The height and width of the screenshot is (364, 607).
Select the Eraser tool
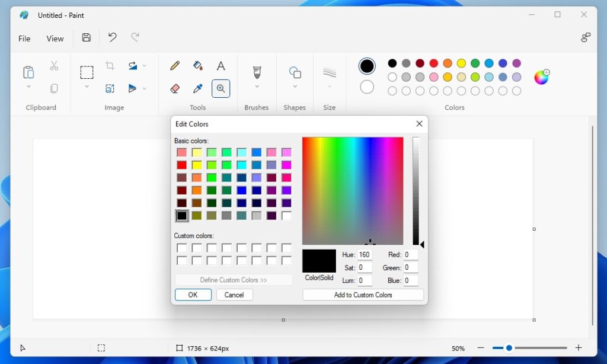[174, 88]
